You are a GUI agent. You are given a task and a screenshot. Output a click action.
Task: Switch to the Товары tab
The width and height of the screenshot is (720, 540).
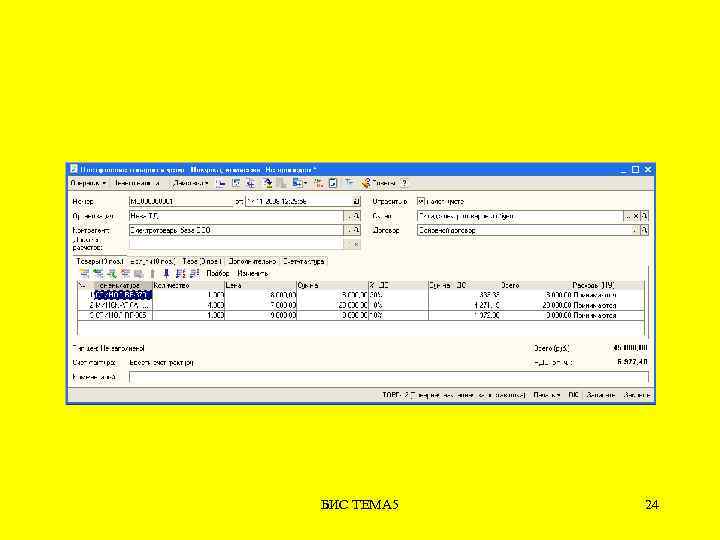(x=100, y=261)
